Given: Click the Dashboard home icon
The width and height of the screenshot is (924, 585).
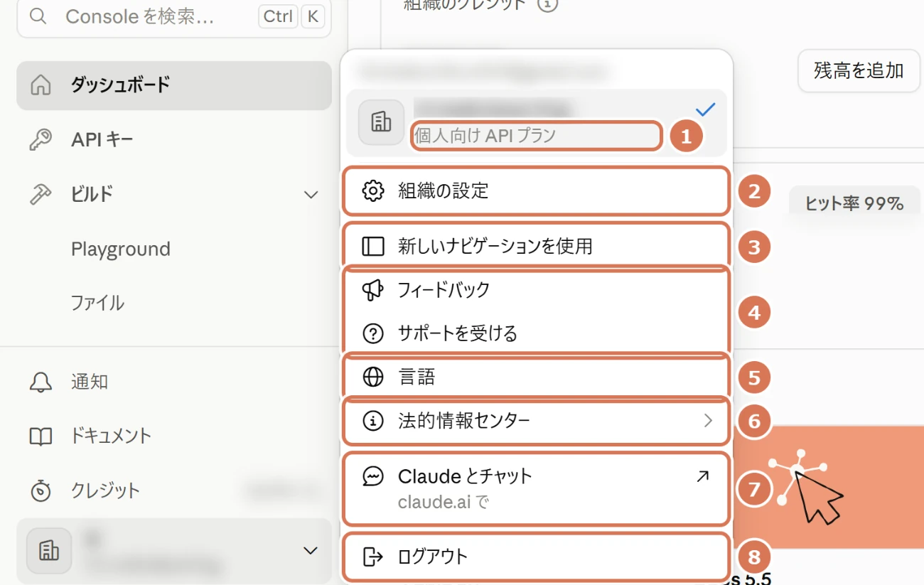Looking at the screenshot, I should (41, 85).
